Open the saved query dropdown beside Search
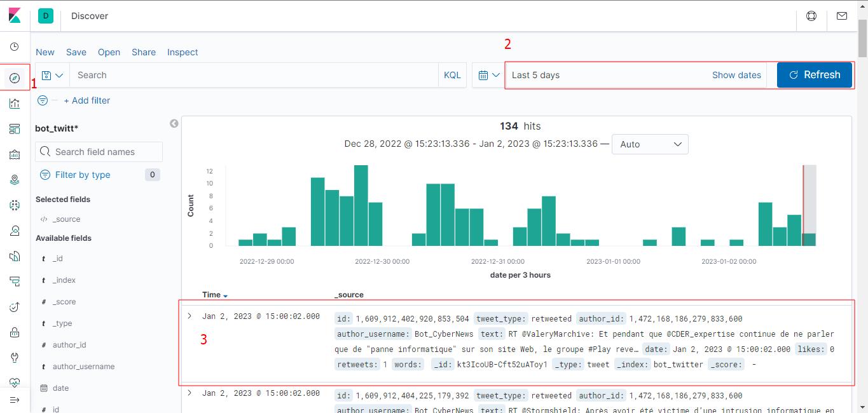The image size is (868, 413). coord(52,75)
